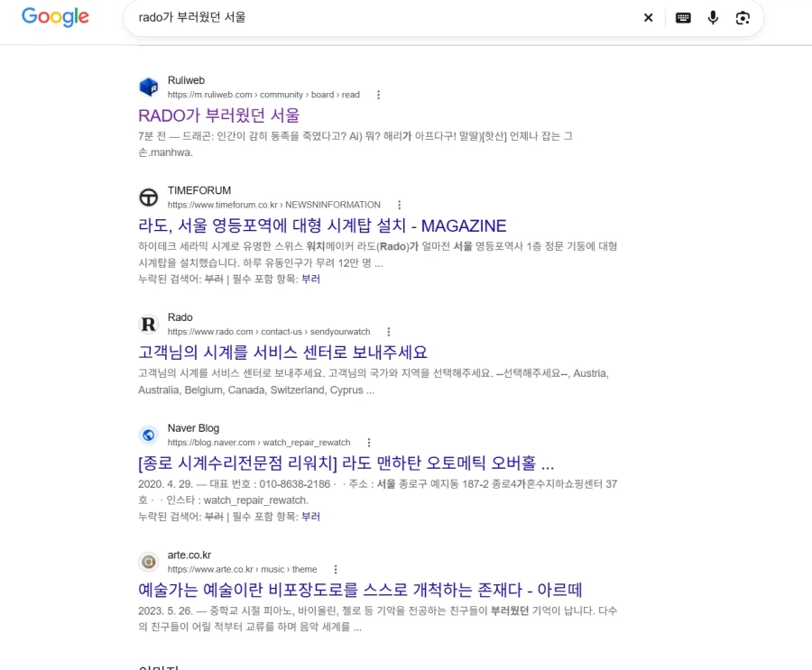812x670 pixels.
Task: Open the 종로 시계수리전문점 리워치 result
Action: coord(346,463)
